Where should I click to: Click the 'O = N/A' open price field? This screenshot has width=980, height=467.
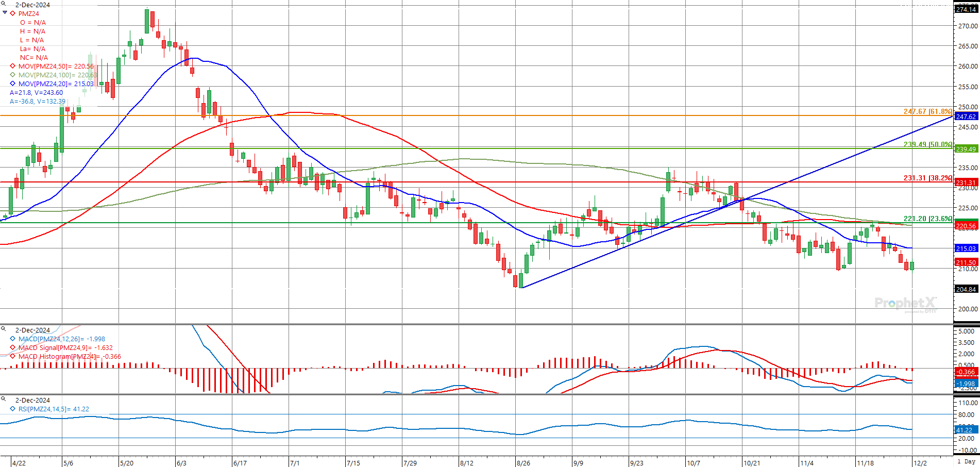click(33, 23)
